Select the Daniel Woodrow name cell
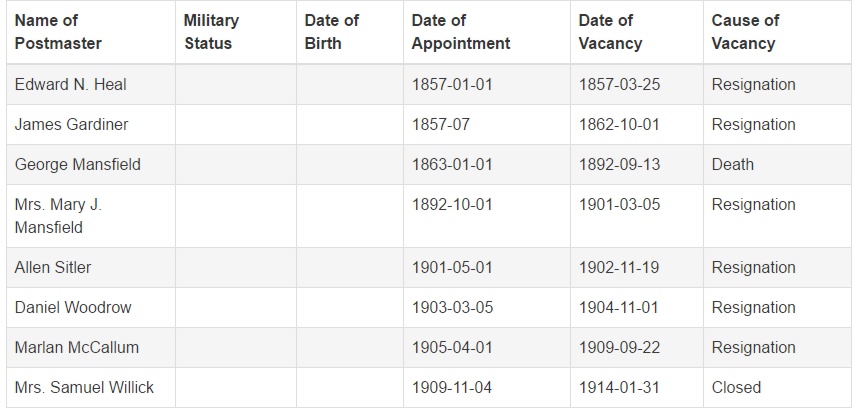Screen dimensions: 856x412 click(x=91, y=307)
